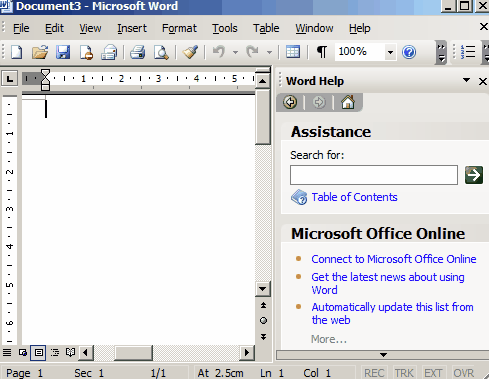489x379 pixels.
Task: Open Table of Contents link
Action: (x=354, y=197)
